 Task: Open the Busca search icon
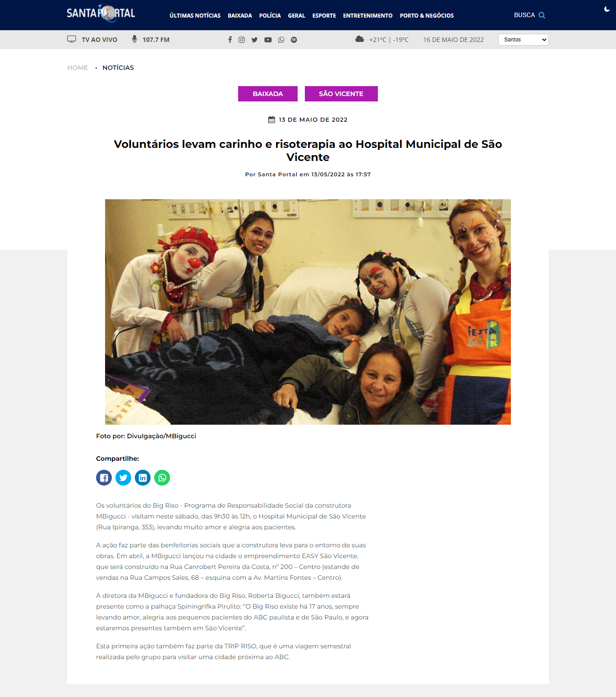542,15
